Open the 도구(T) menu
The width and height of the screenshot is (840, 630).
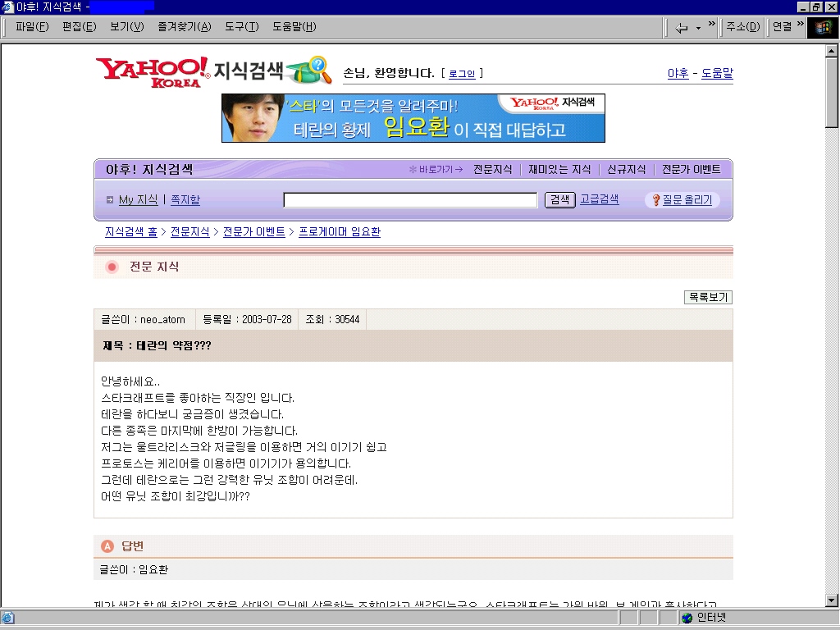(x=242, y=27)
